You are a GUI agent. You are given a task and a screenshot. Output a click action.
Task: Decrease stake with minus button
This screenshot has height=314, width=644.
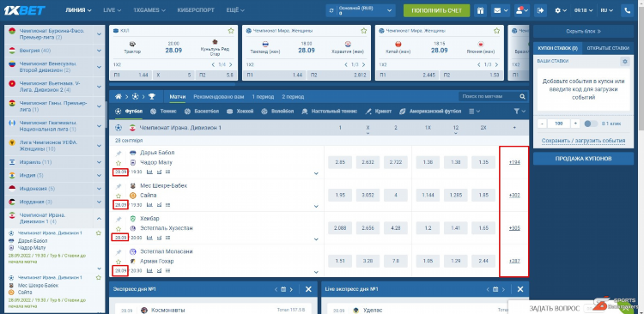click(x=543, y=124)
